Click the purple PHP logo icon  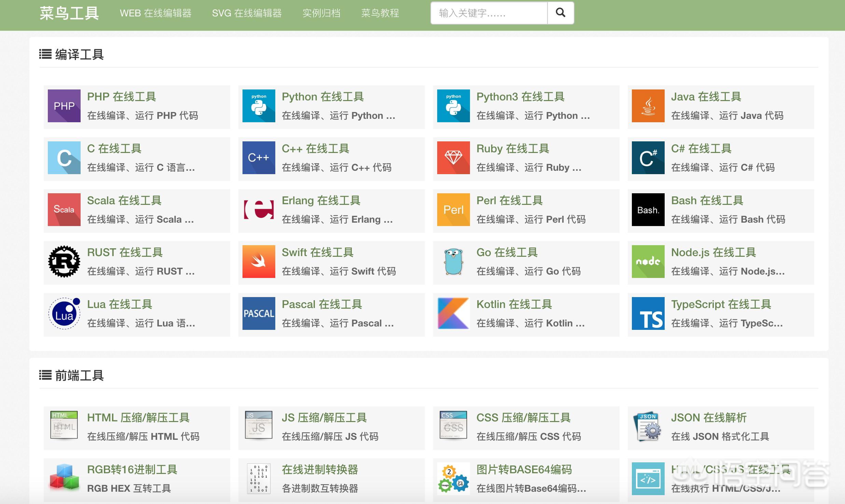click(64, 106)
